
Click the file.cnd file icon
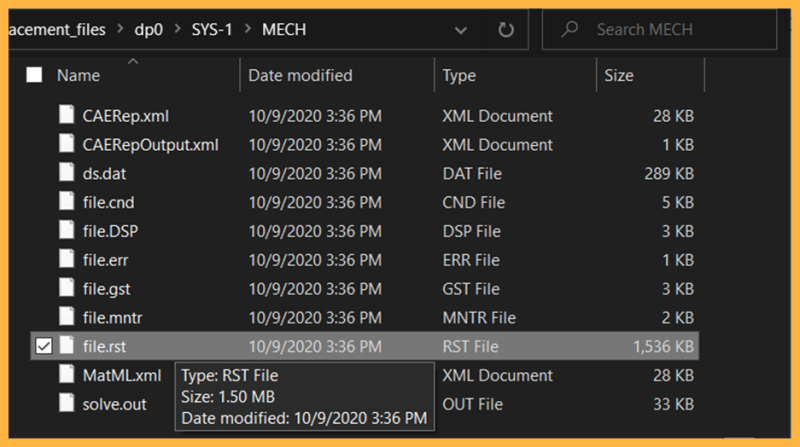[x=67, y=203]
